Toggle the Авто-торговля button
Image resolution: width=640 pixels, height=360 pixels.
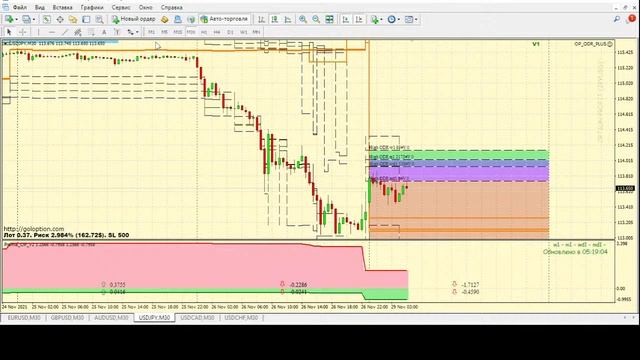[x=224, y=19]
